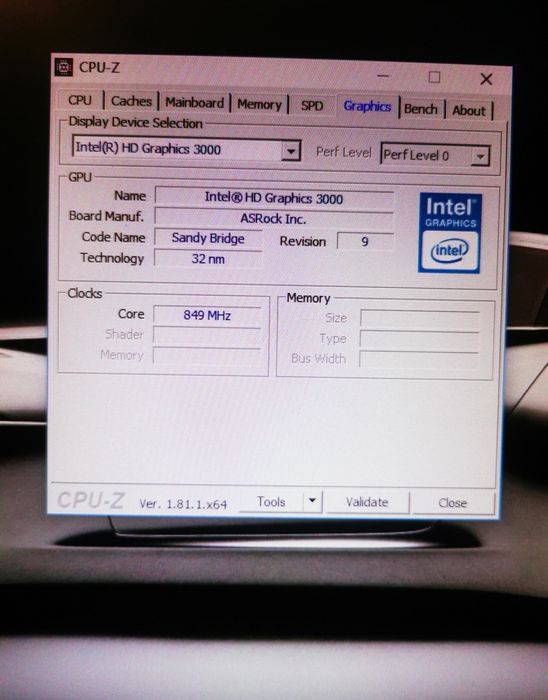Click the Core label in Clocks
The image size is (548, 700).
(131, 314)
